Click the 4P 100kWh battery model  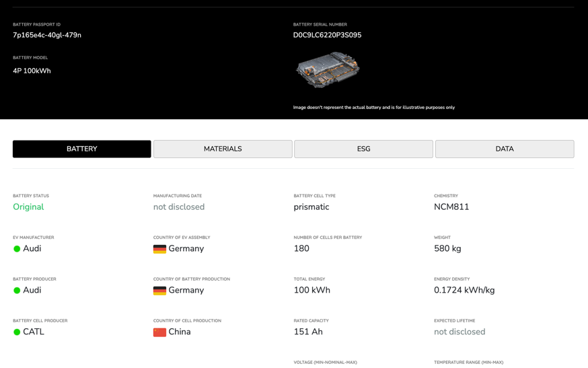pos(32,71)
